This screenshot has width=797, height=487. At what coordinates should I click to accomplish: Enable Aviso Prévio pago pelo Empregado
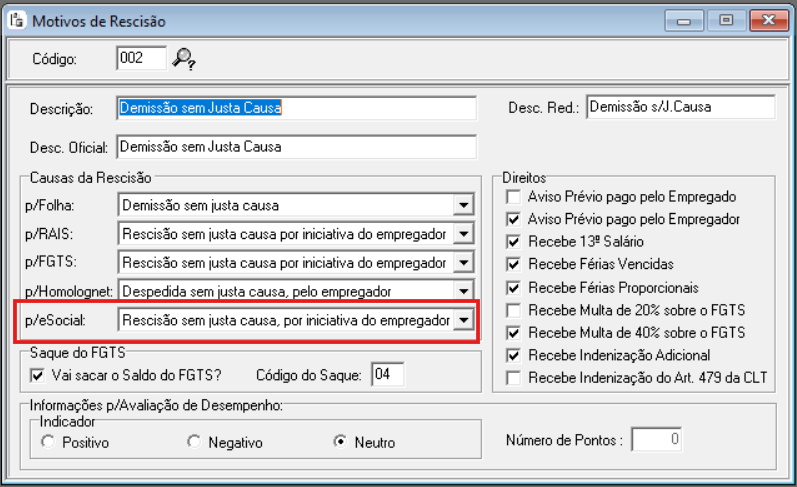tap(514, 197)
